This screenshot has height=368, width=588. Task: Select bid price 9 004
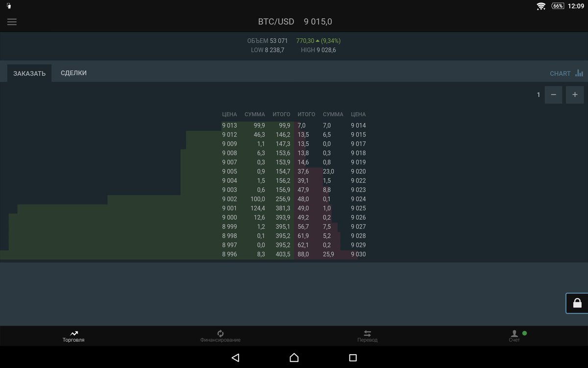[229, 181]
